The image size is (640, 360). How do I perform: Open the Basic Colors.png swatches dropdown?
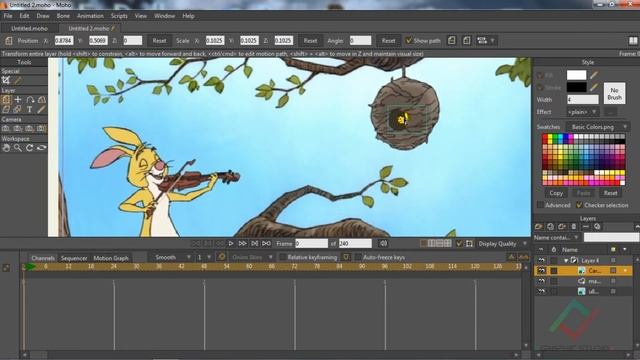tap(597, 127)
